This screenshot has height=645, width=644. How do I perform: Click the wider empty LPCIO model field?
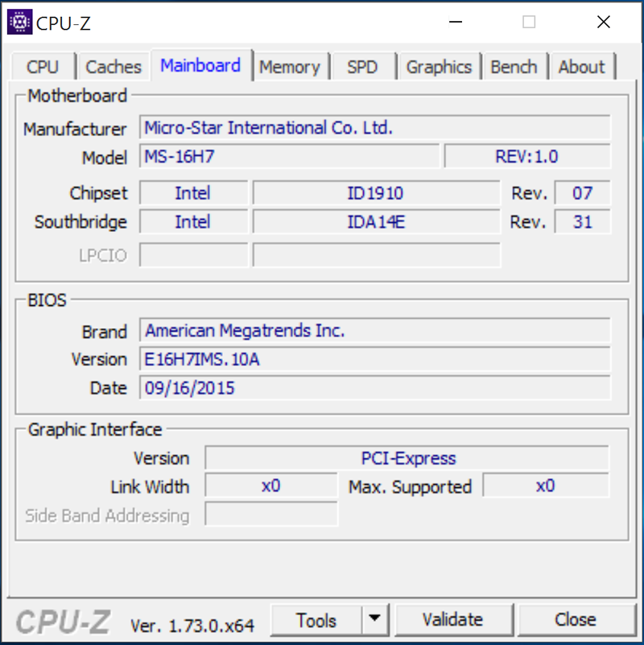point(376,255)
